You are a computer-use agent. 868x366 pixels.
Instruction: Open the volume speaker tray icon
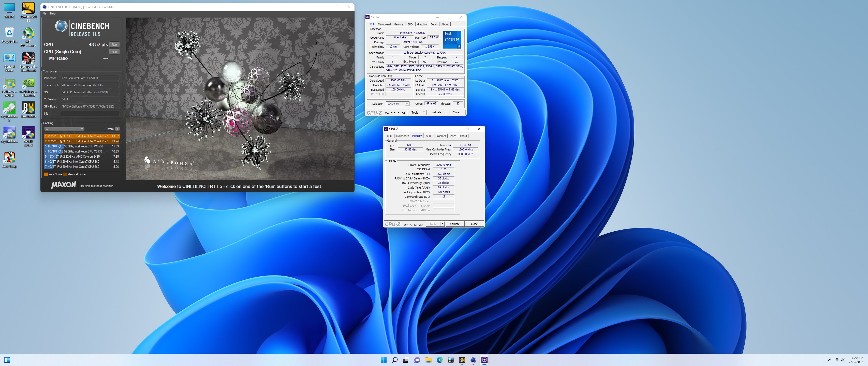pyautogui.click(x=843, y=360)
